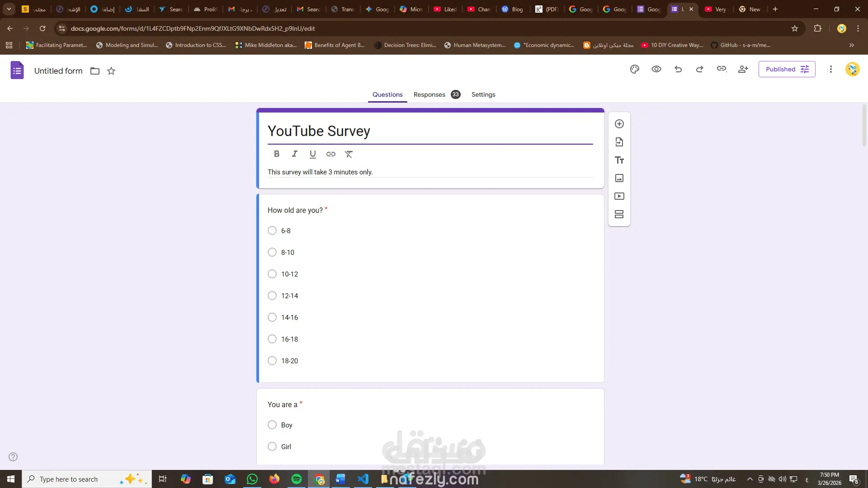Add title and description block
The image size is (868, 488).
tap(619, 160)
